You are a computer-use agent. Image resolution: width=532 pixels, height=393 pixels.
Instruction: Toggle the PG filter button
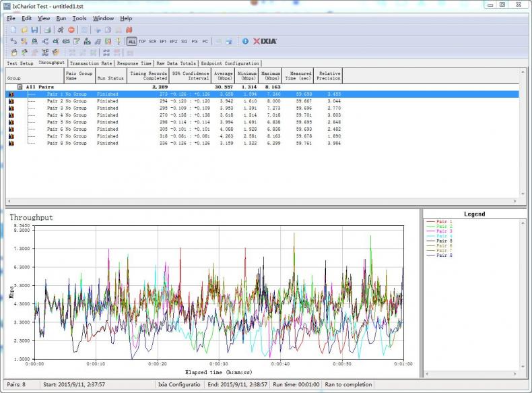195,41
